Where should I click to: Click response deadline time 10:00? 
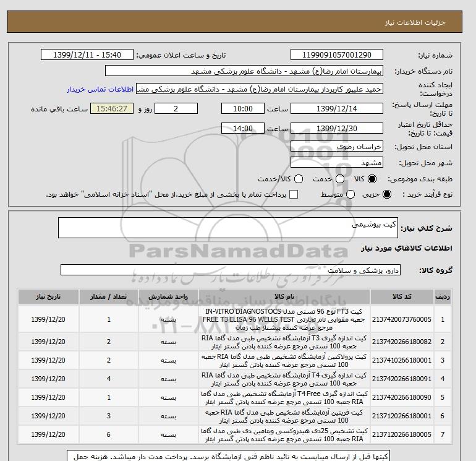tap(243, 108)
